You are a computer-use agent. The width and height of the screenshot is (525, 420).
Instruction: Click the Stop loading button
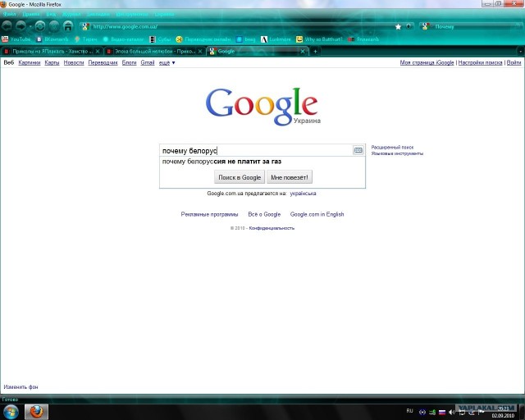pyautogui.click(x=54, y=26)
